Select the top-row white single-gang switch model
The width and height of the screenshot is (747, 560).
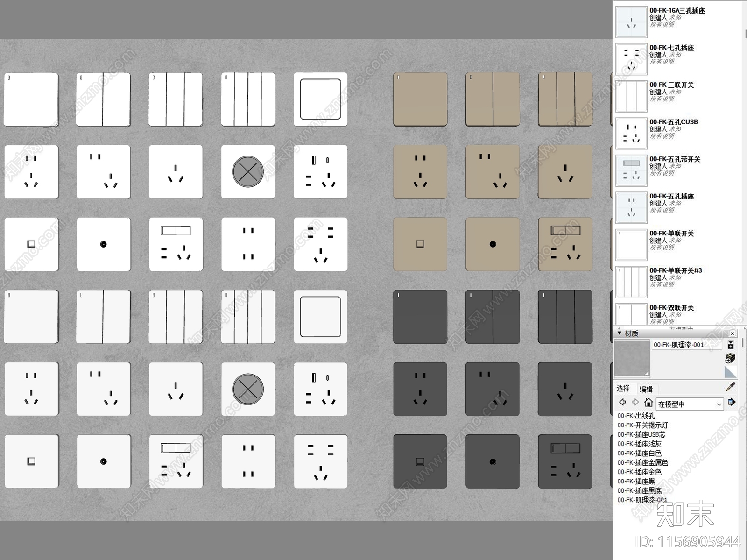[x=31, y=99]
